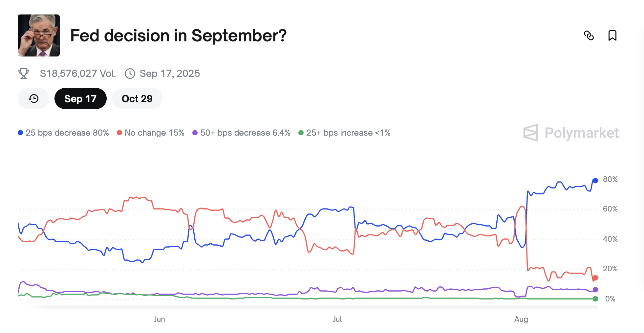Click the purple 50+ bps decrease legend dot
This screenshot has height=333, width=644.
(195, 133)
